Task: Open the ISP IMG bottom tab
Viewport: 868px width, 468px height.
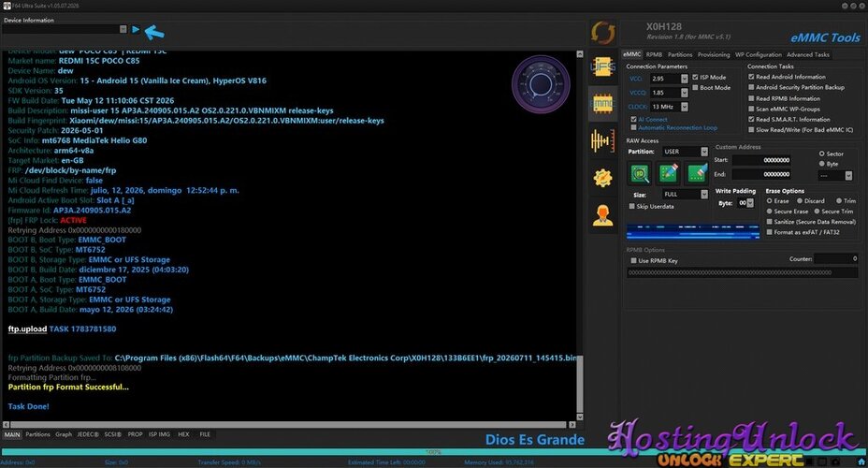Action: point(159,434)
